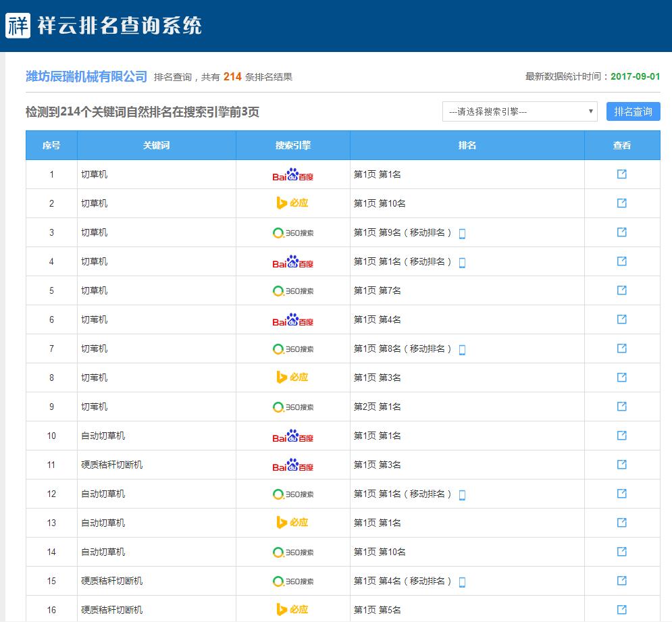Open 潍坊辰瑞机械有限公司 company link
This screenshot has width=672, height=622.
[86, 77]
